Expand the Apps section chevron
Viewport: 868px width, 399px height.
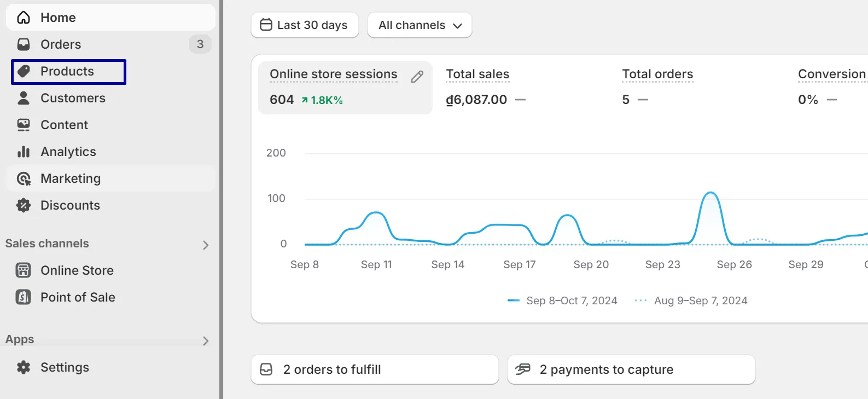(206, 341)
